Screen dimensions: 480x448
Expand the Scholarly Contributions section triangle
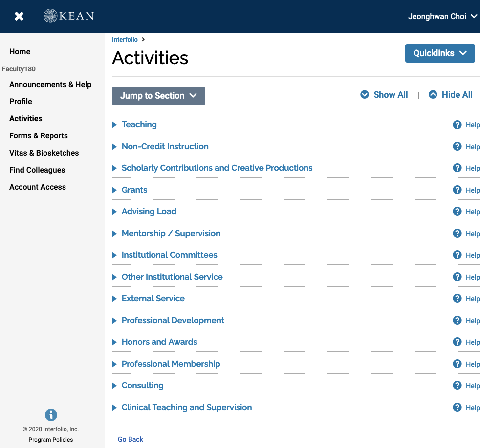(114, 168)
